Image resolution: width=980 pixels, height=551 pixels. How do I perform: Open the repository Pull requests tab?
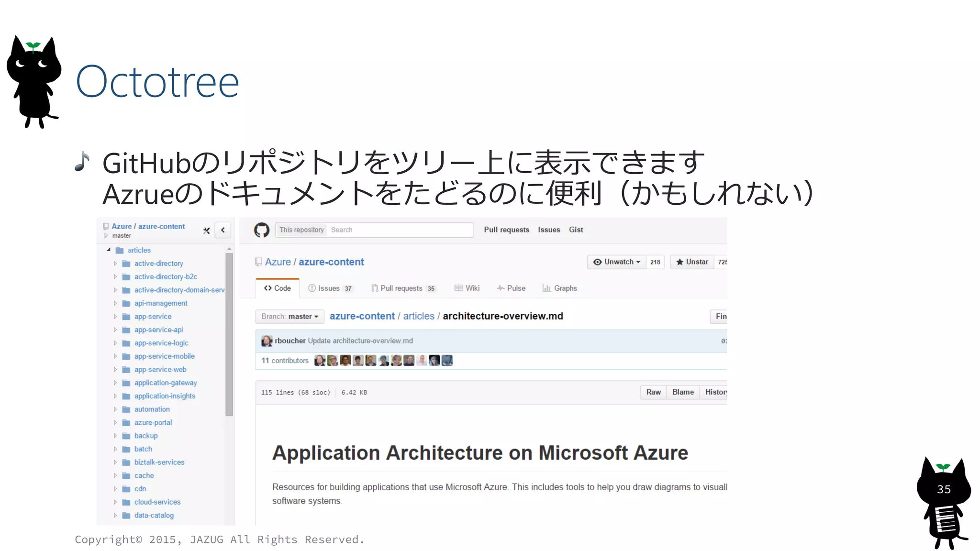(404, 288)
